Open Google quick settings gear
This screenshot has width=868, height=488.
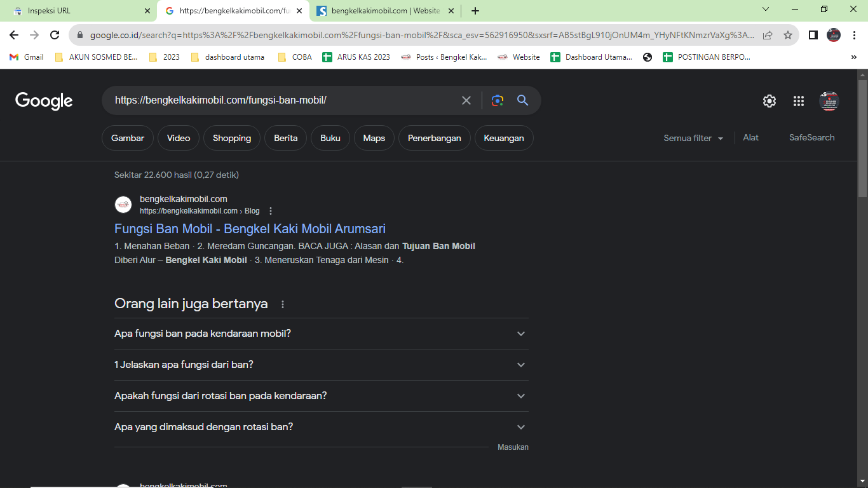(x=770, y=101)
